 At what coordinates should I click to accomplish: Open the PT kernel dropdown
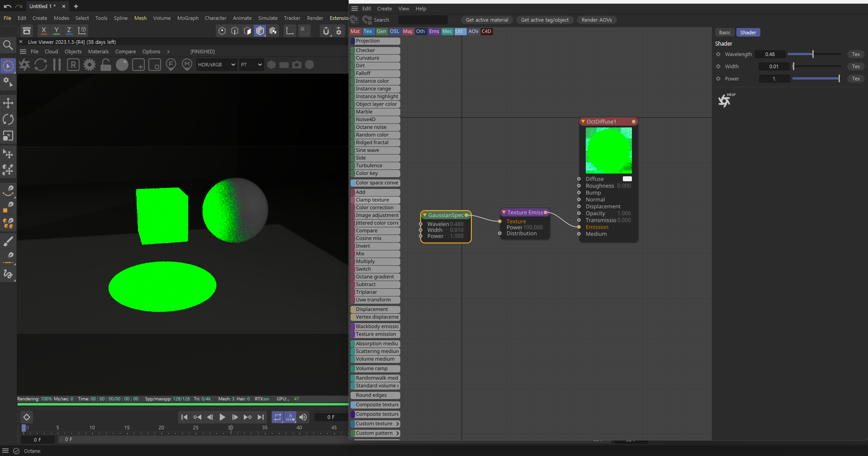251,65
